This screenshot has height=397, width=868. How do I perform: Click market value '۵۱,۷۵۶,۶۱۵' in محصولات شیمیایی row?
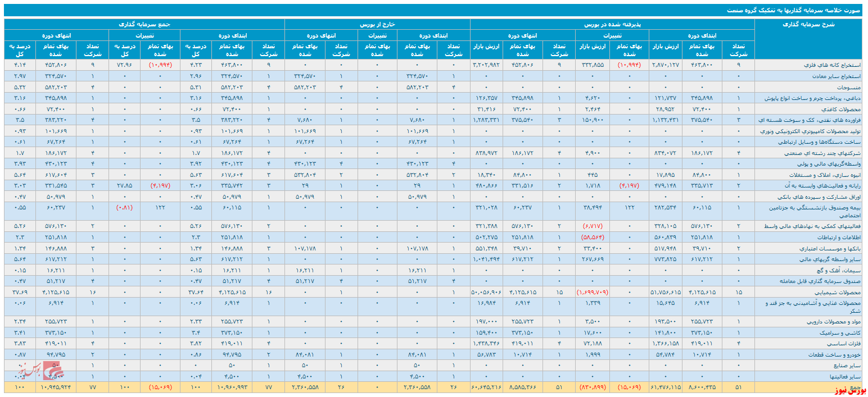[x=666, y=292]
